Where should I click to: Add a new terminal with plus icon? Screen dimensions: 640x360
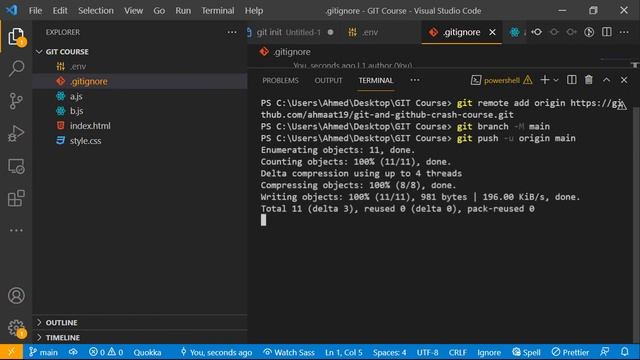pos(544,80)
